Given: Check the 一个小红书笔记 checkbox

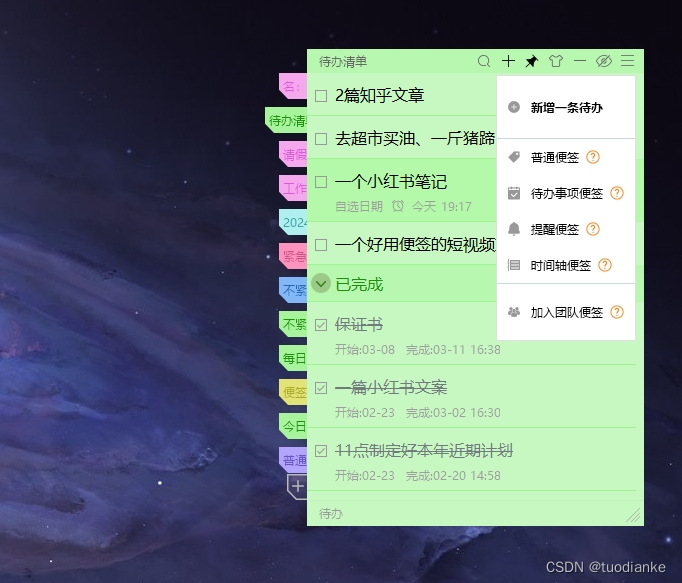Looking at the screenshot, I should click(321, 181).
